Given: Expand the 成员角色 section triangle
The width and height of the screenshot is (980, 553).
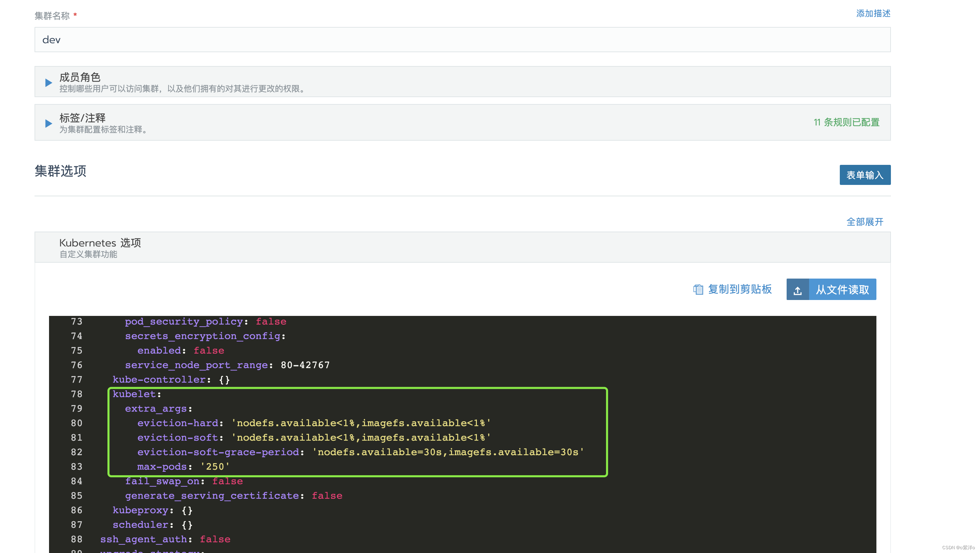Looking at the screenshot, I should [48, 82].
